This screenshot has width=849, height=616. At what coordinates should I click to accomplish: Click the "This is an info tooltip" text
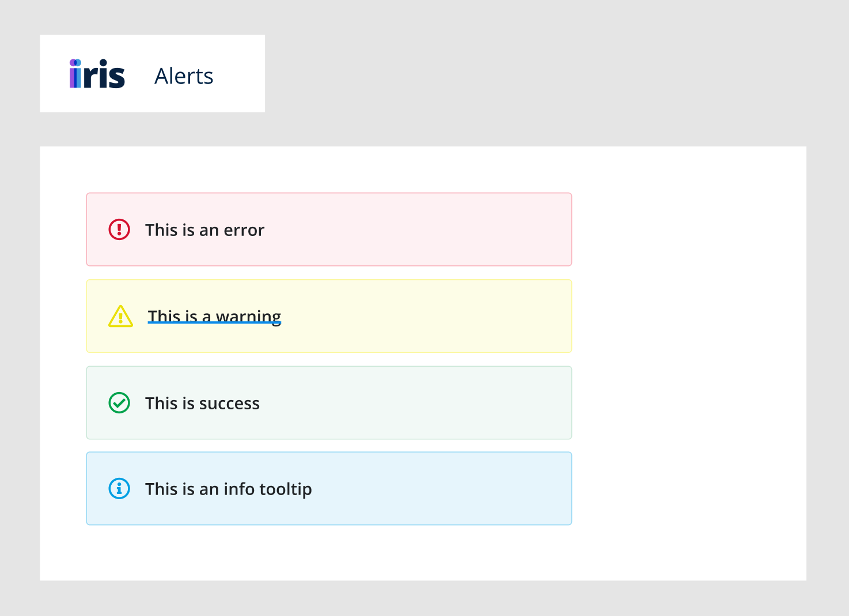tap(229, 489)
